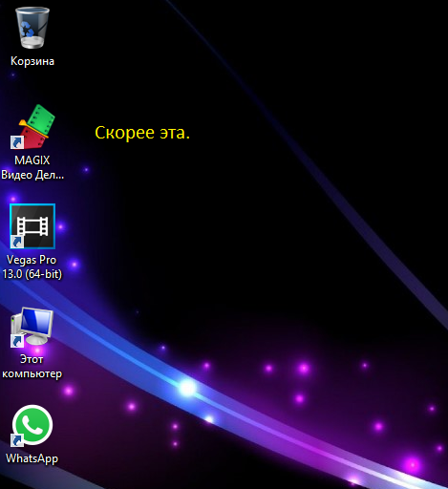
Task: Click the red film strip of MAGIX icon
Action: pyautogui.click(x=33, y=138)
